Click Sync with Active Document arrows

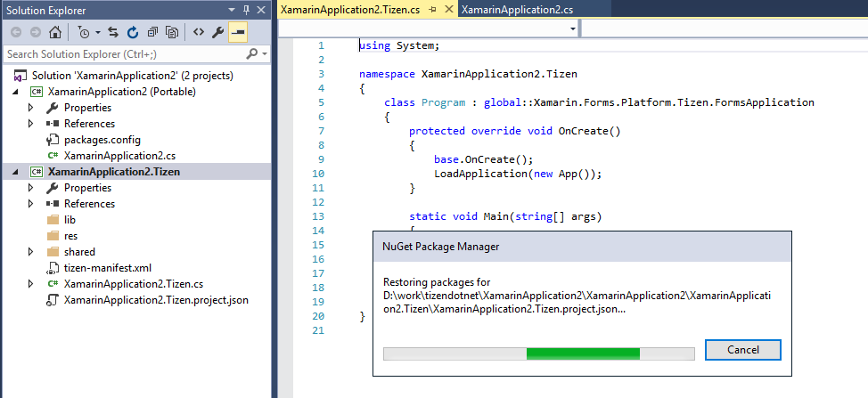point(113,33)
